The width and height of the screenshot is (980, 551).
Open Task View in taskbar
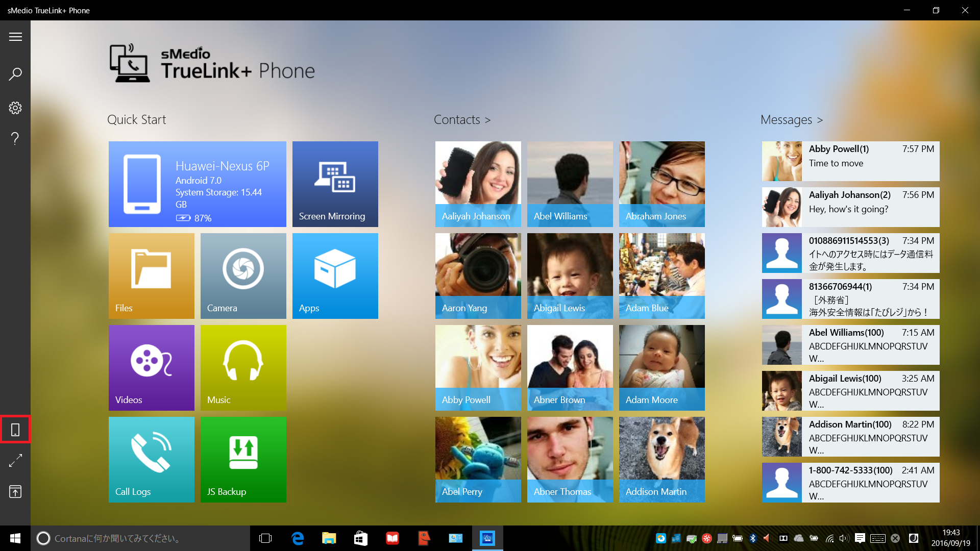(265, 538)
